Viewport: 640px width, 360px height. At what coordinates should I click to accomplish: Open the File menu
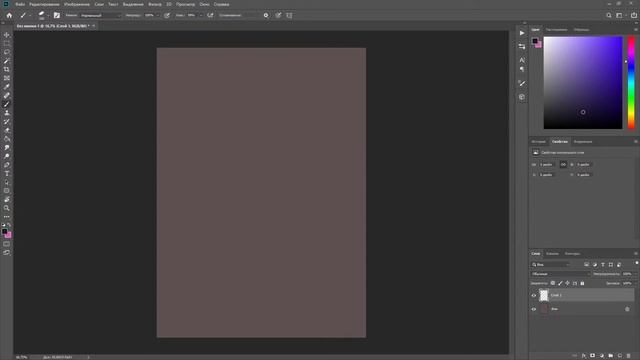pyautogui.click(x=20, y=4)
